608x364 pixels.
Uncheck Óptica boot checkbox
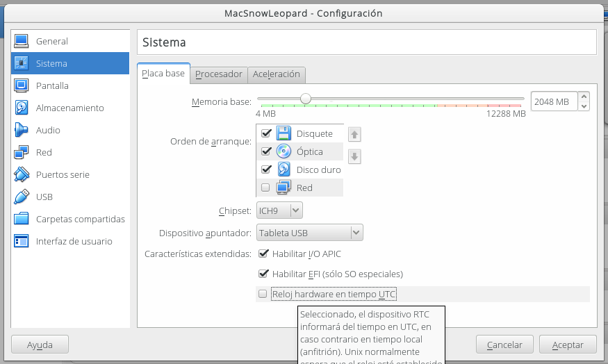(x=266, y=151)
